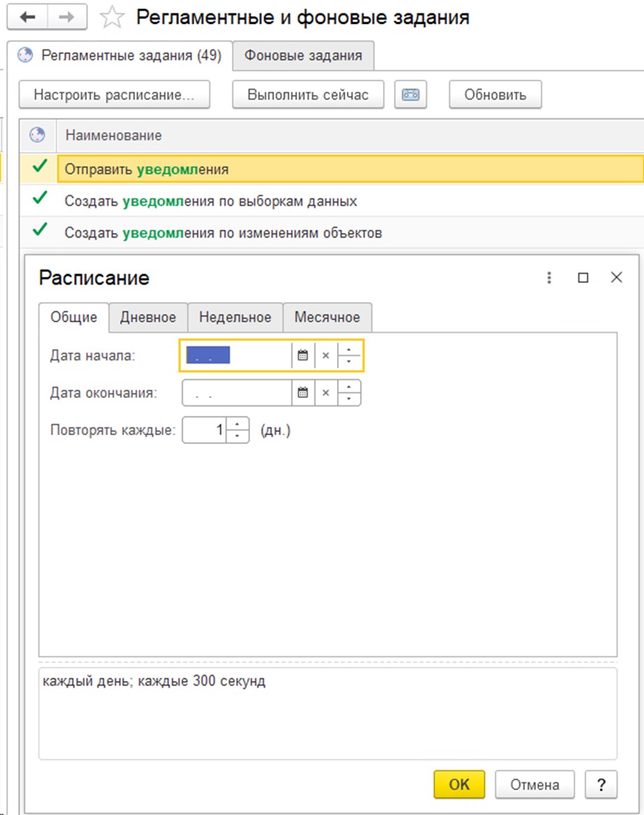Open the Месячное schedule tab

(x=327, y=317)
